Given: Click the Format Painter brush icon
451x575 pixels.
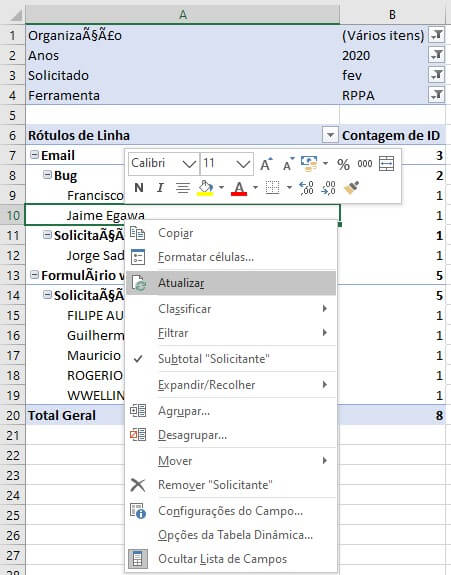Looking at the screenshot, I should pos(351,188).
